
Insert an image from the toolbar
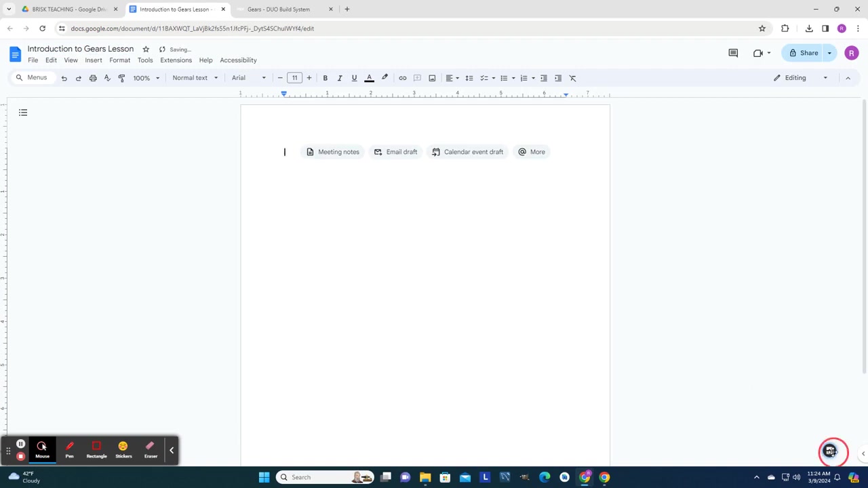432,78
